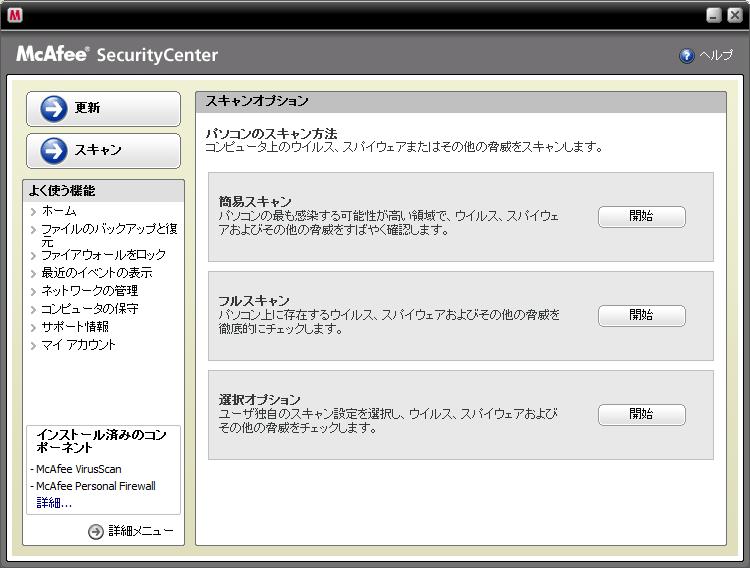Viewport: 750px width, 568px height.
Task: Click the blue arrow icon beside 更新
Action: tap(54, 109)
